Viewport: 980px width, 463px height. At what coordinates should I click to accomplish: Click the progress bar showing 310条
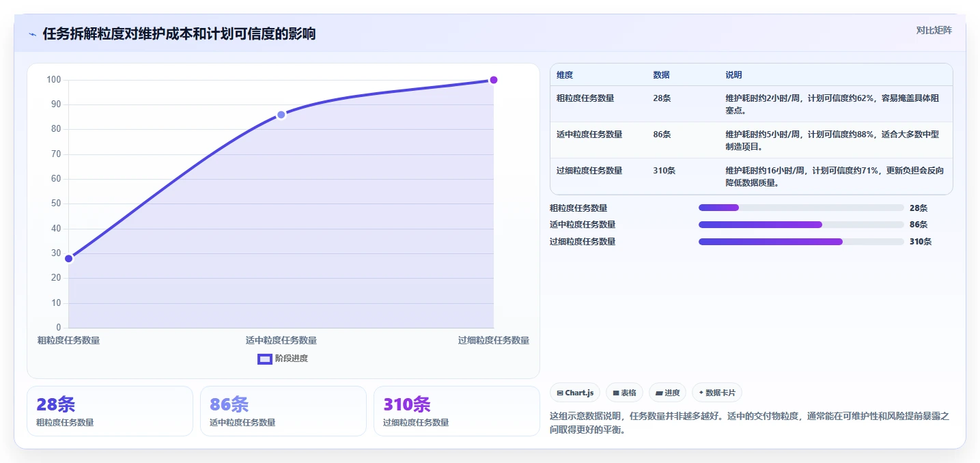[801, 242]
